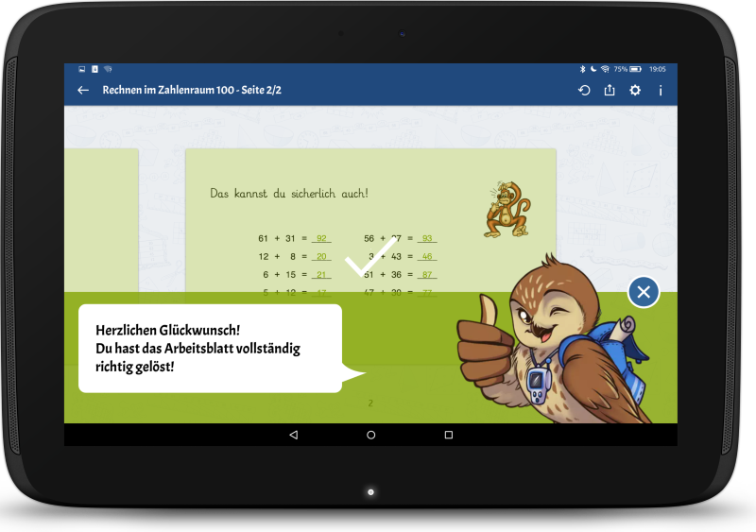Tap the back arrow in the app bar
The image size is (756, 532).
(x=83, y=90)
